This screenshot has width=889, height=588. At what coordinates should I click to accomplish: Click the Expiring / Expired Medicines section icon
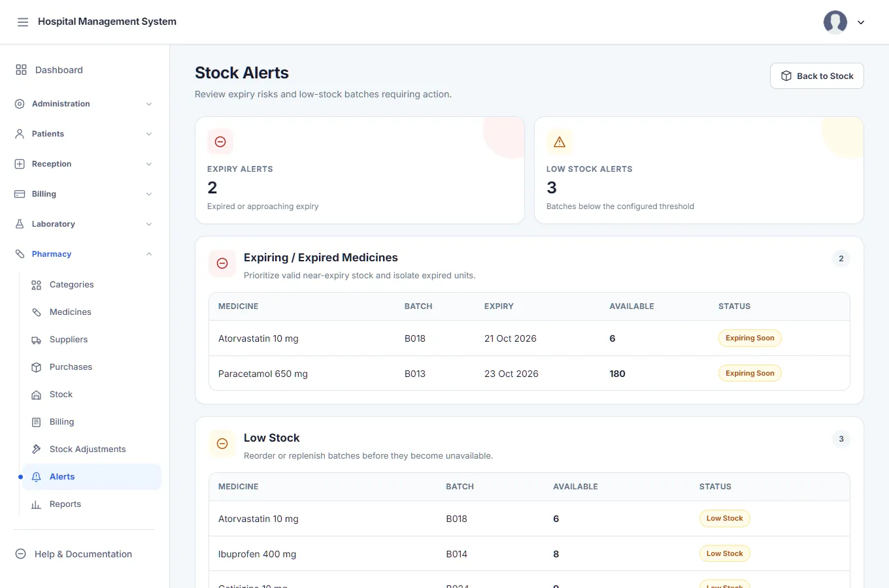(222, 263)
